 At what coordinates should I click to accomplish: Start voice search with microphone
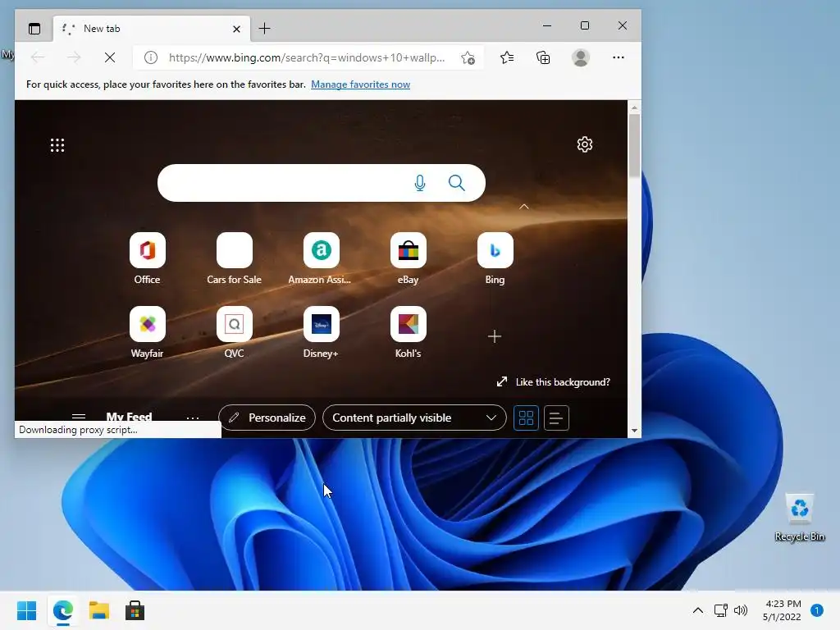click(x=420, y=183)
